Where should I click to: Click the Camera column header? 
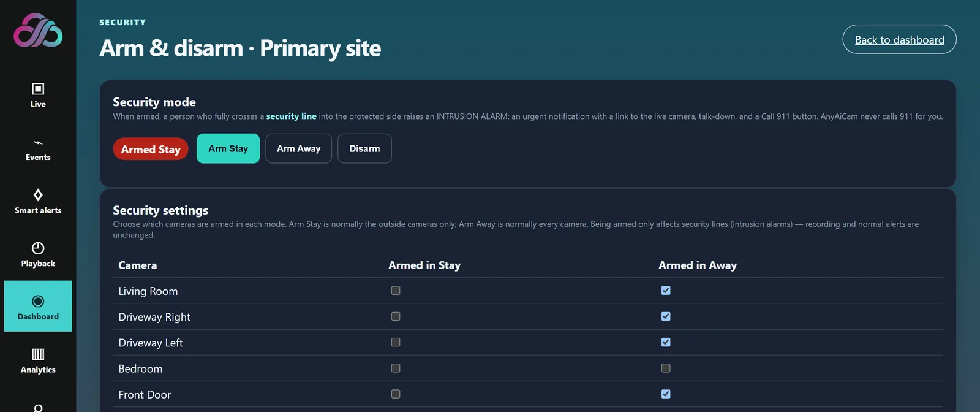click(x=138, y=265)
